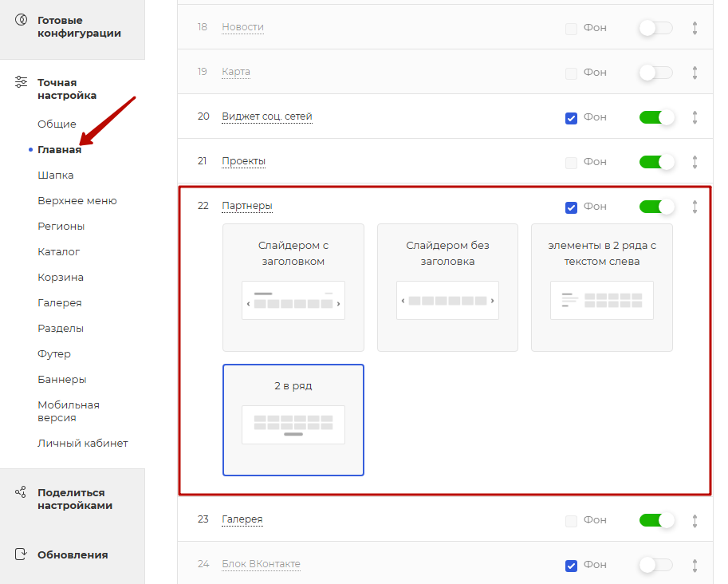This screenshot has height=584, width=728.
Task: Enable the Новости block toggle
Action: pos(656,28)
